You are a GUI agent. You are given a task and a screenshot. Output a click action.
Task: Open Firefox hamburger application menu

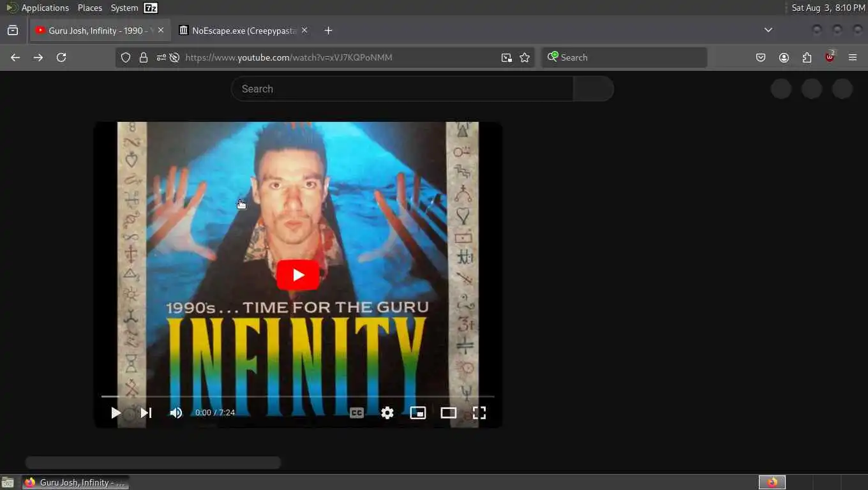point(853,57)
